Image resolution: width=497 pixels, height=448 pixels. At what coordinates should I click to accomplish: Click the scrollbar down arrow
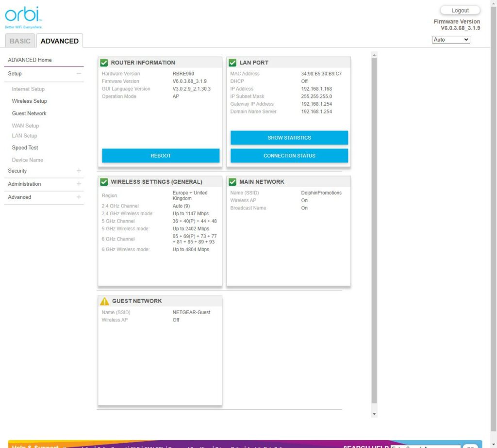pos(374,414)
